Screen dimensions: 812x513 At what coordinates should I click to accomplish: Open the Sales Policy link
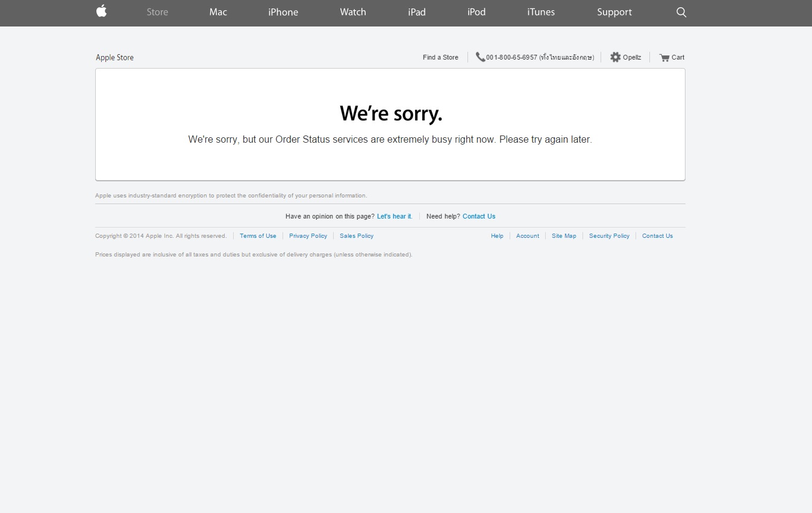(357, 236)
